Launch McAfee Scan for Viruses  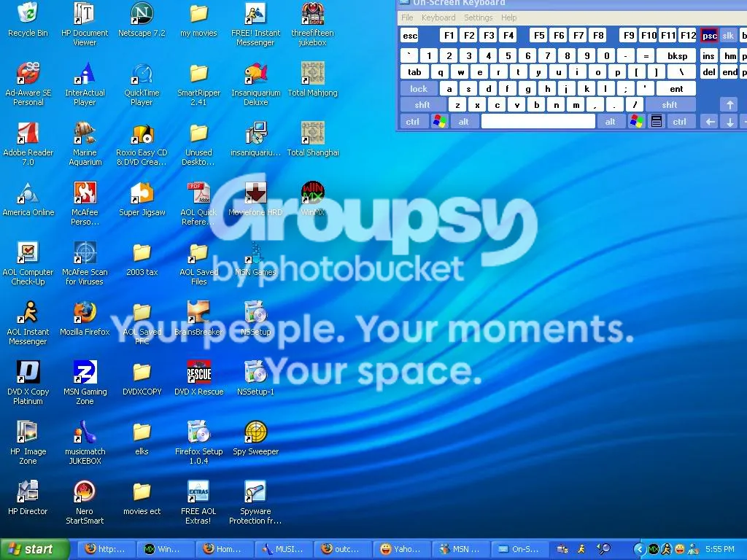[85, 263]
